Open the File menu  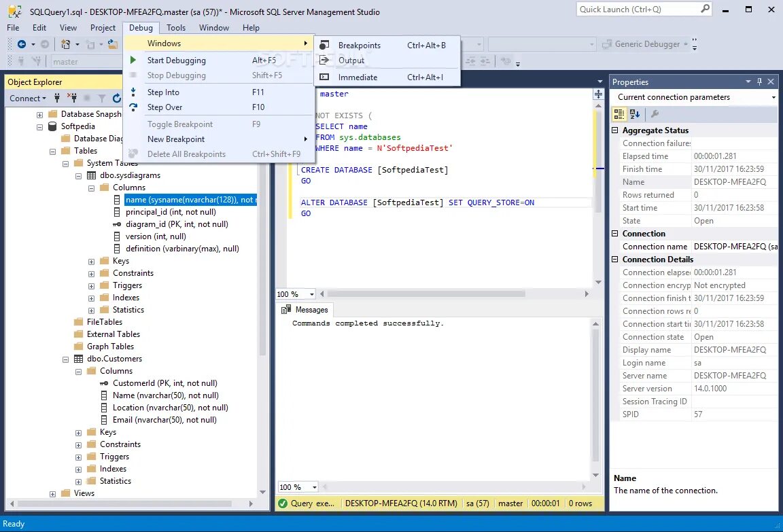click(13, 27)
